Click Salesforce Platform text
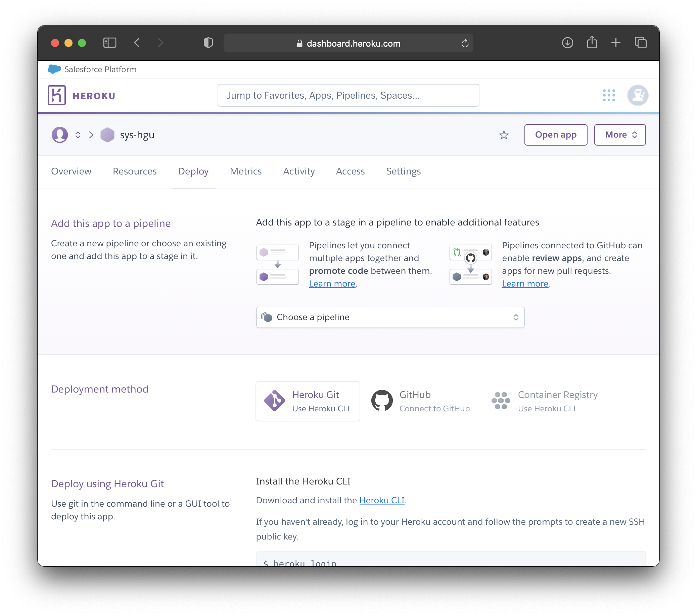This screenshot has width=697, height=616. [100, 69]
